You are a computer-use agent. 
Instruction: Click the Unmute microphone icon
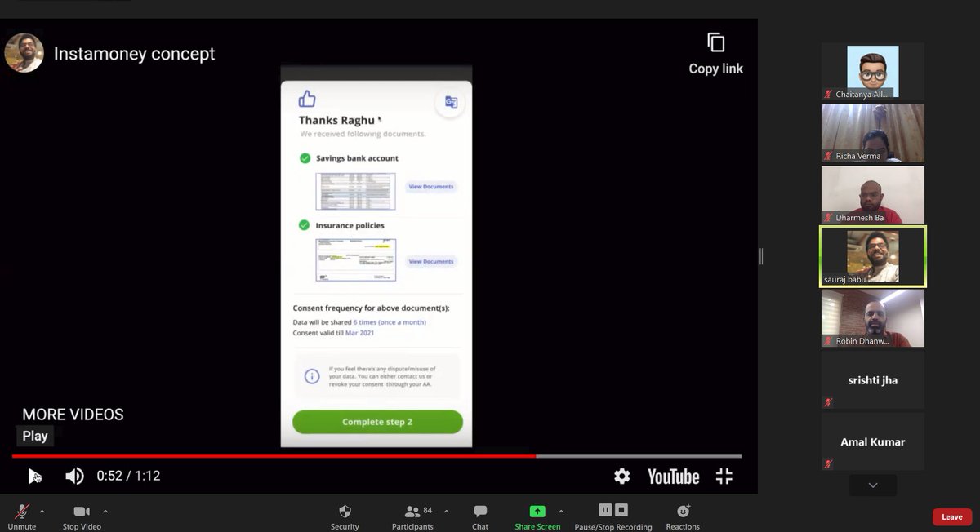pos(22,512)
